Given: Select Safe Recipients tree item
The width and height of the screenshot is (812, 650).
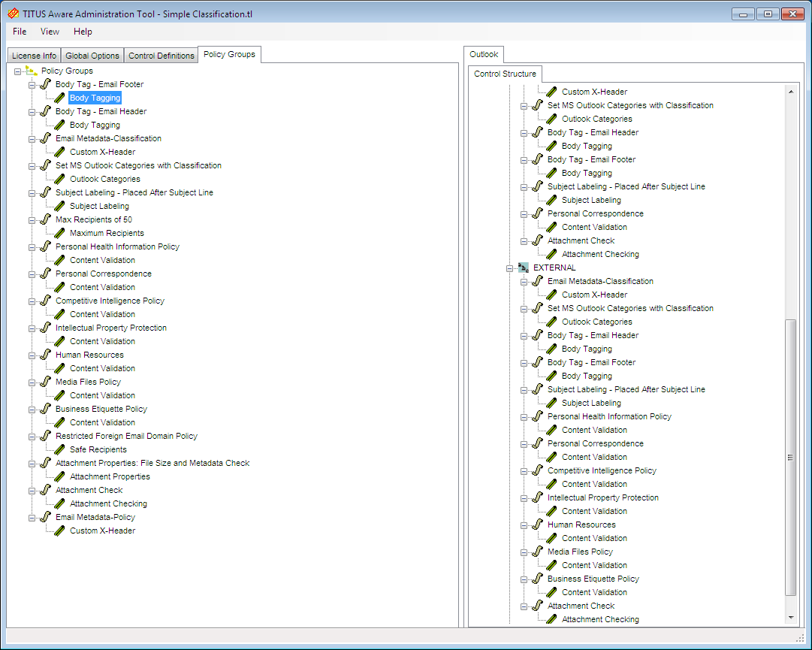Looking at the screenshot, I should pyautogui.click(x=98, y=449).
